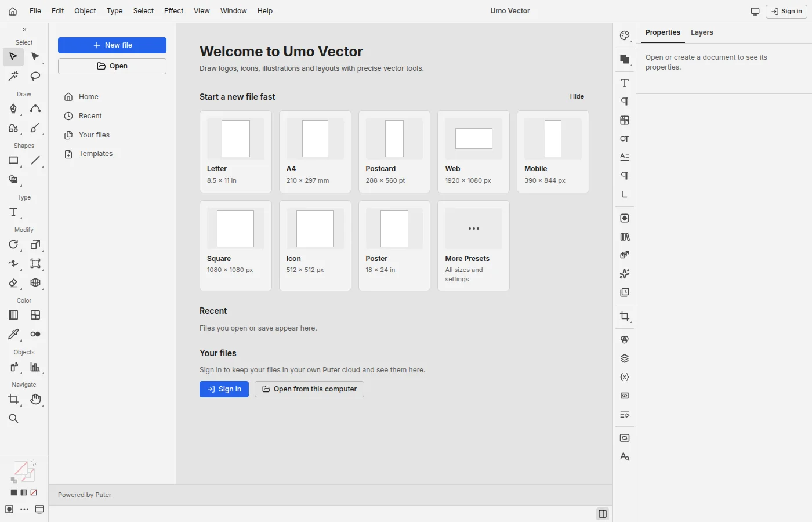Screen dimensions: 812x522
Task: Choose the Gradient tool
Action: click(x=13, y=315)
